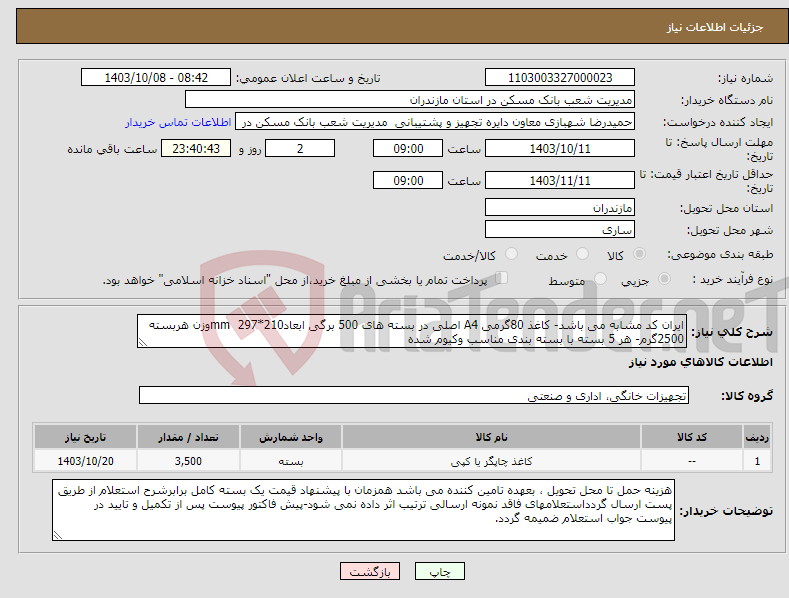Click the unit cell بسته
789x598 pixels.
291,461
